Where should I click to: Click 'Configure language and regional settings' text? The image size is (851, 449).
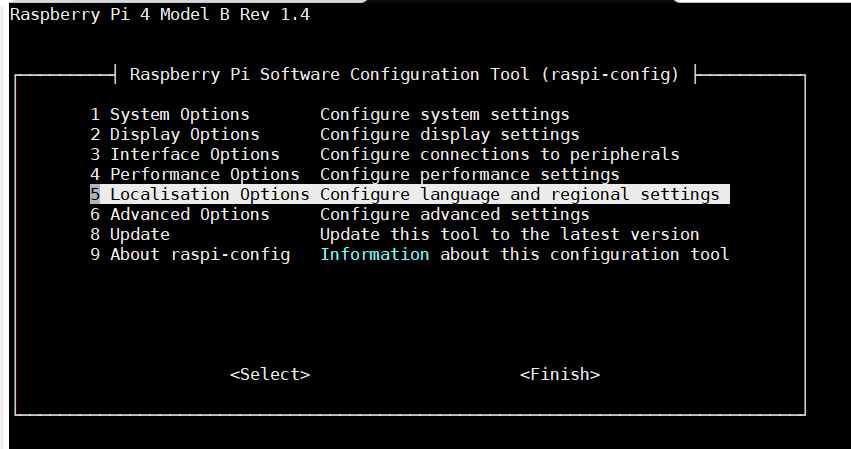point(519,194)
